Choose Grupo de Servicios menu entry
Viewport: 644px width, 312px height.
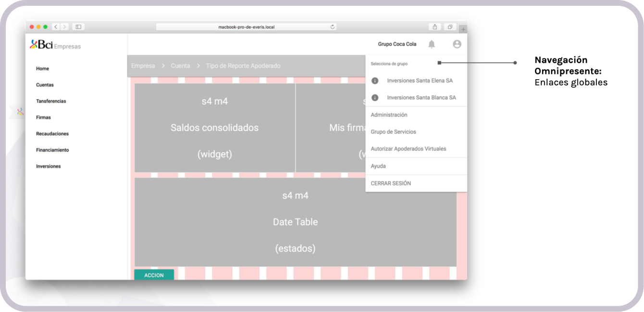click(393, 132)
